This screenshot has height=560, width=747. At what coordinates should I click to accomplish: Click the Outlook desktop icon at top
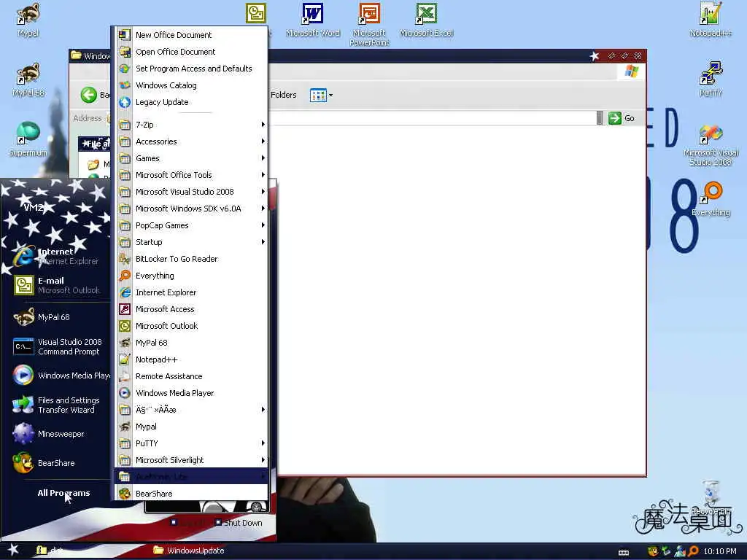point(256,13)
